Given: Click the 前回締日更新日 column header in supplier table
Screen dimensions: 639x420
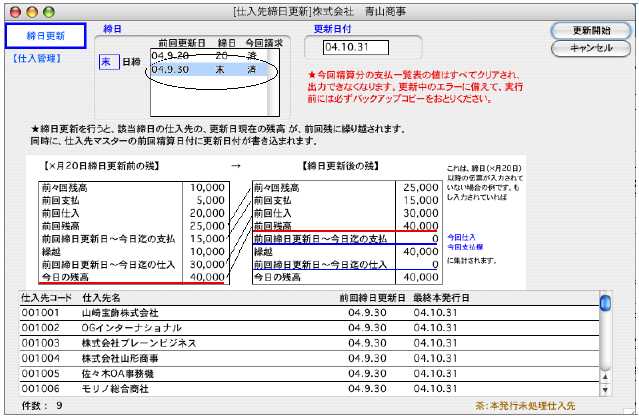Looking at the screenshot, I should (x=372, y=298).
